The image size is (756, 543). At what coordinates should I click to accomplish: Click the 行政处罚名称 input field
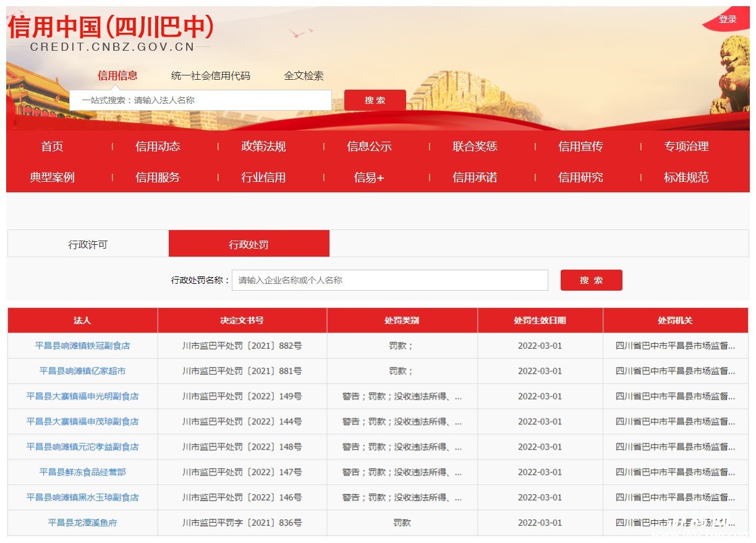click(389, 280)
